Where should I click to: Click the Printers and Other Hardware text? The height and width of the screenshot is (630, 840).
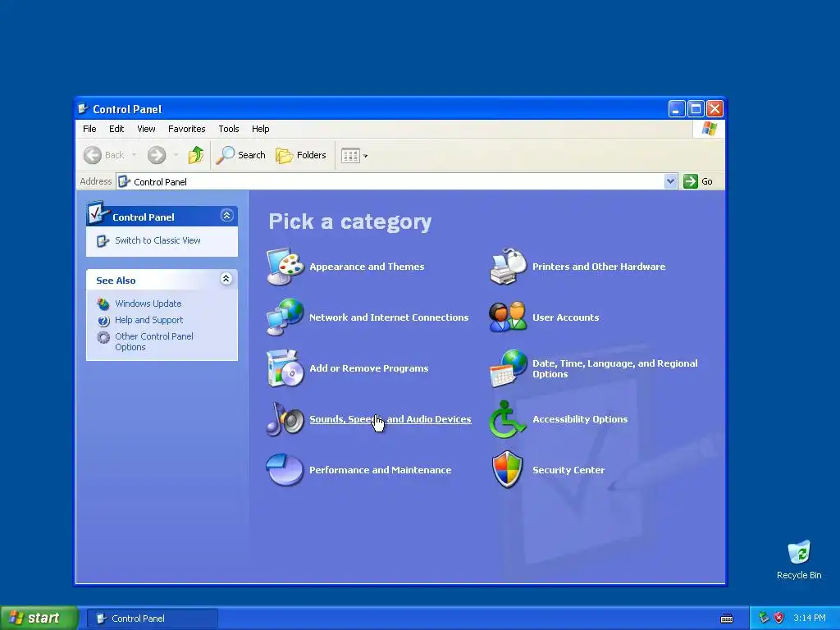[x=598, y=267]
